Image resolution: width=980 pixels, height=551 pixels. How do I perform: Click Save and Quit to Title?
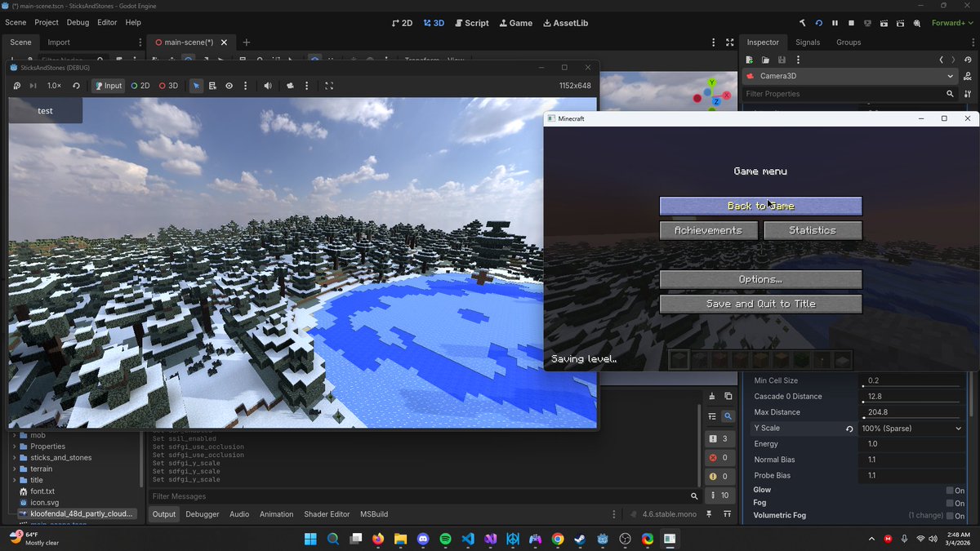pos(760,304)
